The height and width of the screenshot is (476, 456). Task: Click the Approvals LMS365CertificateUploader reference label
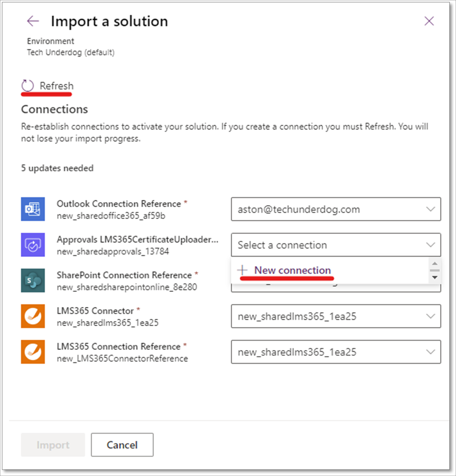137,240
